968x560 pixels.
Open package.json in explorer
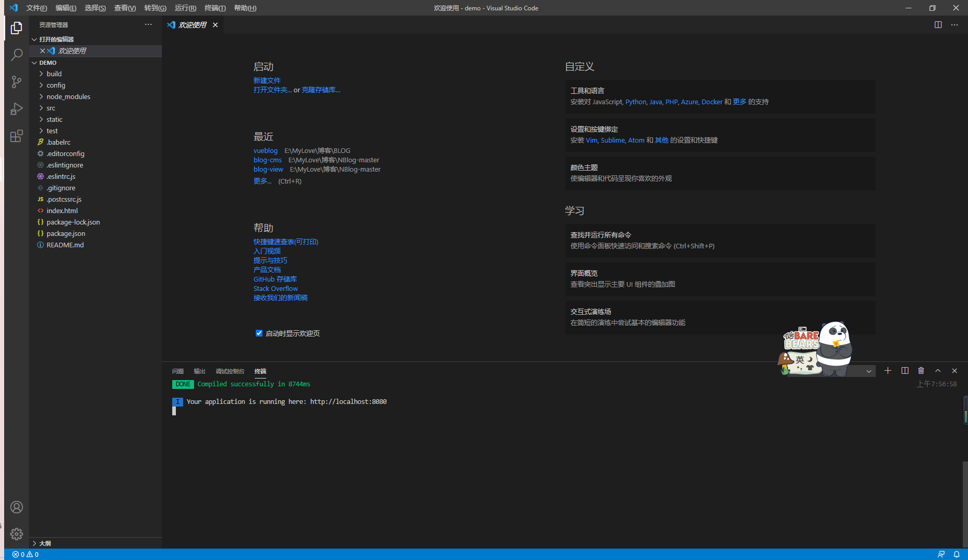pos(66,233)
